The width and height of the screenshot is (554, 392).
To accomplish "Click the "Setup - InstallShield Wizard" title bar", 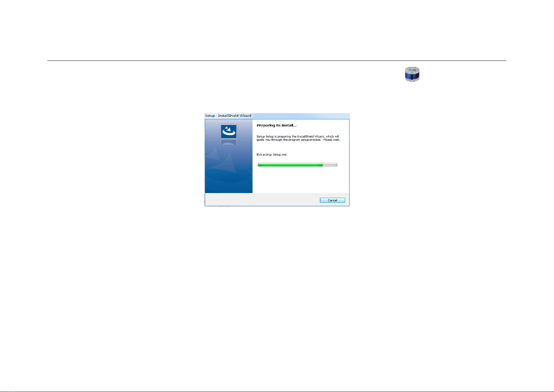I will point(277,116).
